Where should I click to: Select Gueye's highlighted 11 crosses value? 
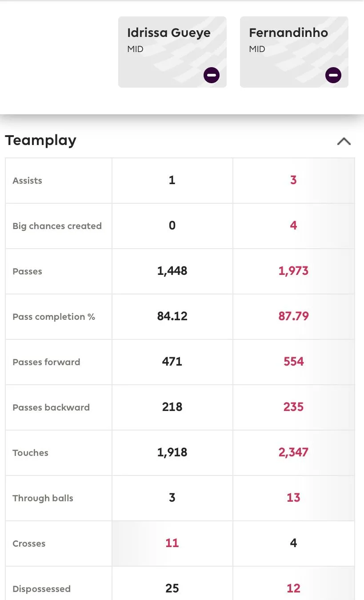[172, 543]
